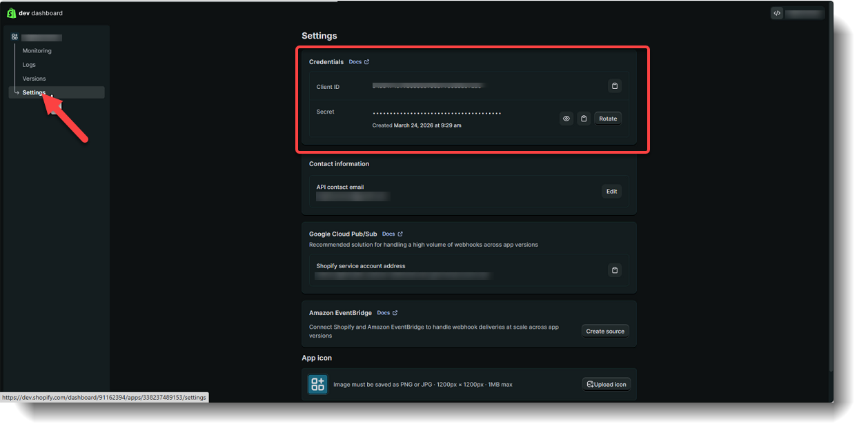Click the Shopify service account address label
The height and width of the screenshot is (437, 868).
pos(361,266)
